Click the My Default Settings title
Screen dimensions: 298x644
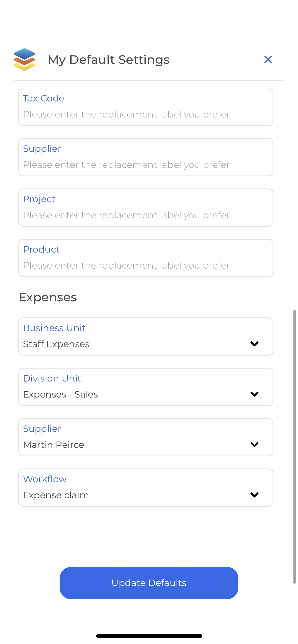pos(109,60)
